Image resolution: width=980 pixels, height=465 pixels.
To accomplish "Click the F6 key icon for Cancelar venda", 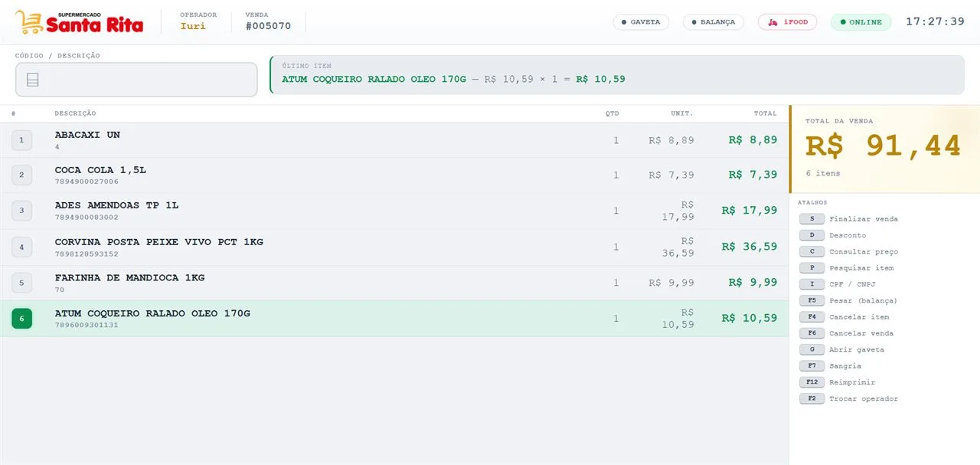I will (x=812, y=333).
